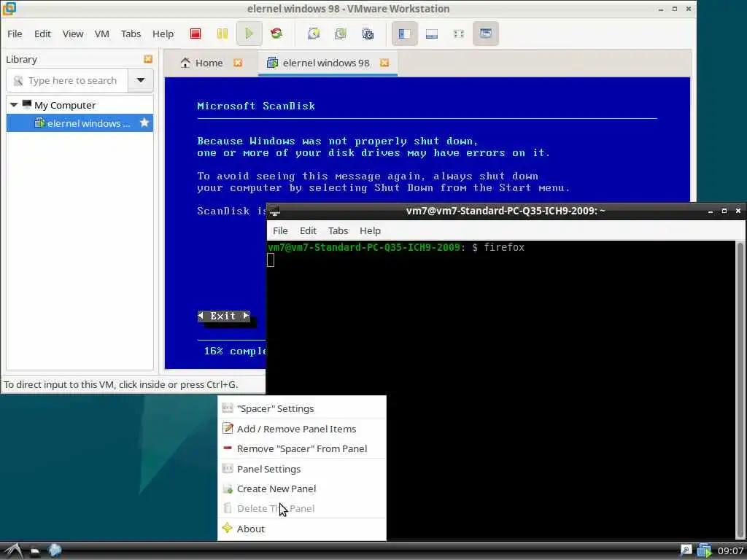This screenshot has height=560, width=747.
Task: Click the terminal window icon in its title bar
Action: (274, 211)
